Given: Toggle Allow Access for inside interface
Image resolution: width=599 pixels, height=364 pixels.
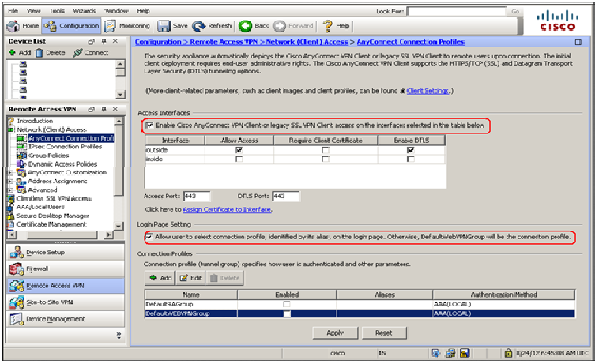Looking at the screenshot, I should pos(239,159).
